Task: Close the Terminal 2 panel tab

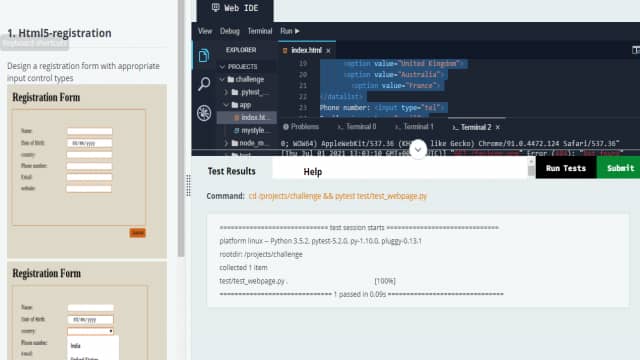Action: [x=498, y=127]
